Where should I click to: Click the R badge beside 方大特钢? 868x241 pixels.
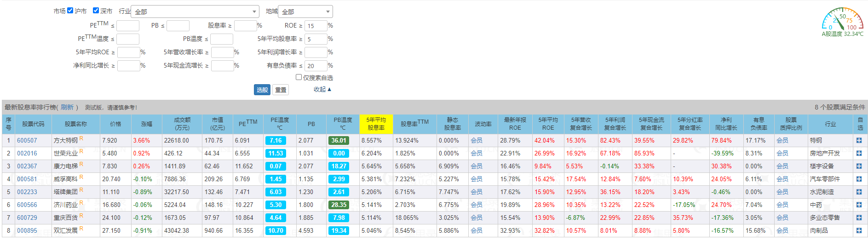tap(81, 138)
